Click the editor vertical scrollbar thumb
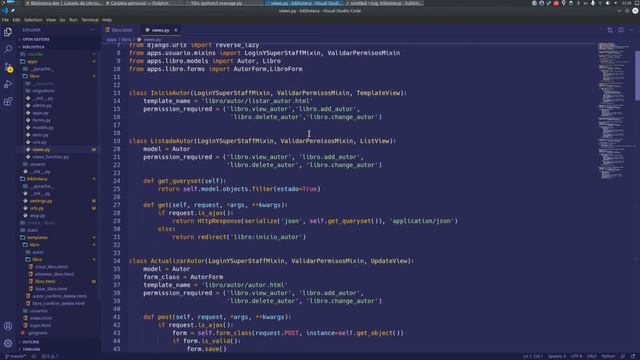 pos(637,75)
